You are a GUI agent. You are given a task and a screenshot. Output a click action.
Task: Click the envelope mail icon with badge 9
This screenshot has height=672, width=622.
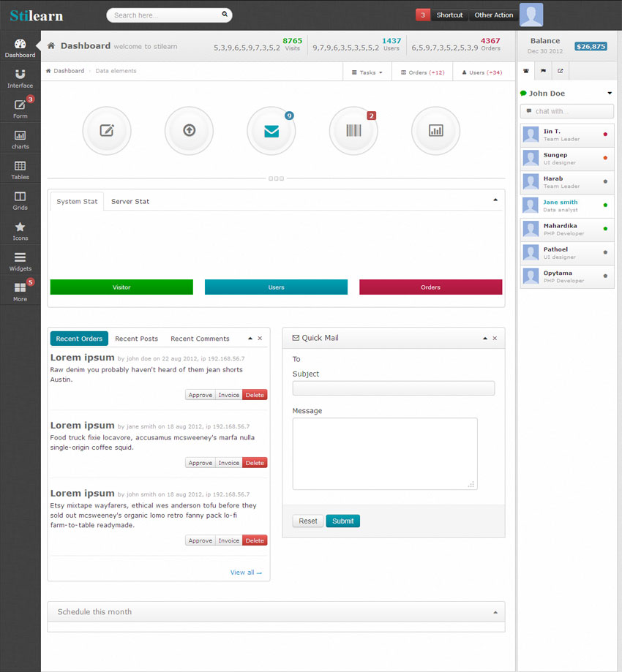(271, 131)
